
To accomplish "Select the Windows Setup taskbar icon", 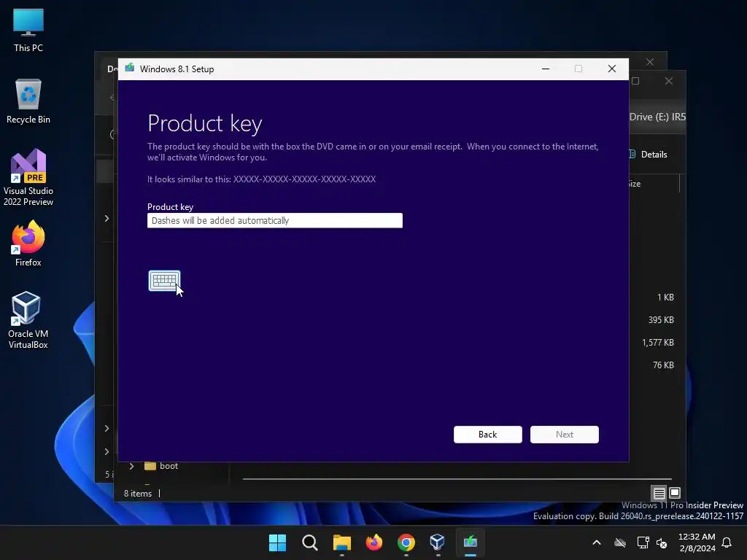I will pos(471,542).
